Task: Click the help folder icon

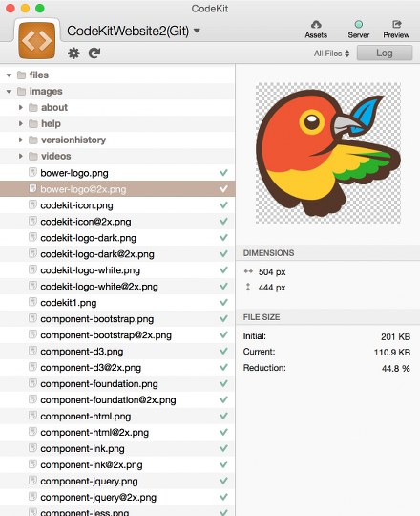Action: click(33, 123)
